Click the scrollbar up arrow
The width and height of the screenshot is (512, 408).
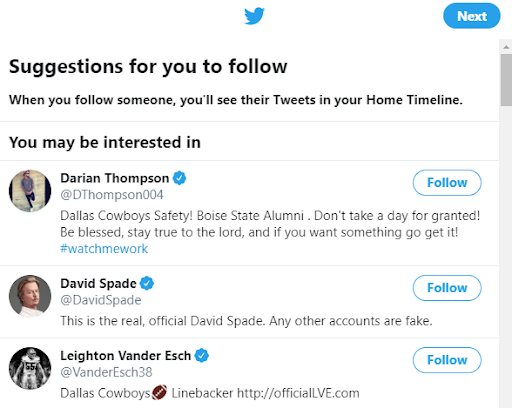tap(506, 47)
